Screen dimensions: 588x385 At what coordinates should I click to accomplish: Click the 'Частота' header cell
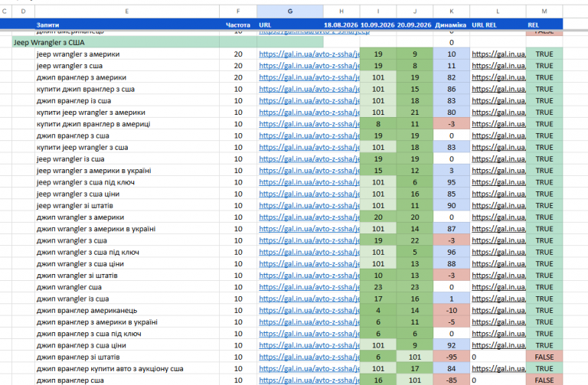click(x=238, y=25)
